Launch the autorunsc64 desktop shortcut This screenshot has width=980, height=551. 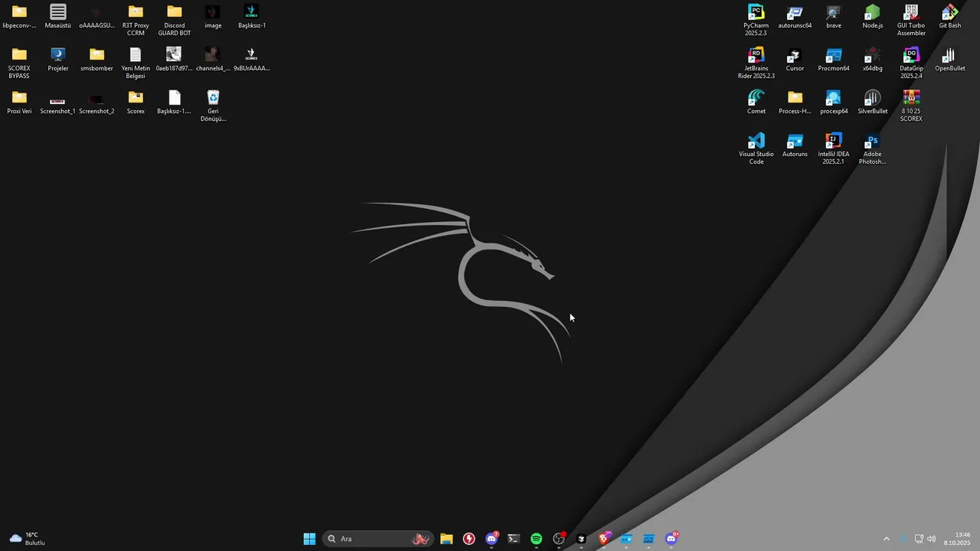pos(795,17)
